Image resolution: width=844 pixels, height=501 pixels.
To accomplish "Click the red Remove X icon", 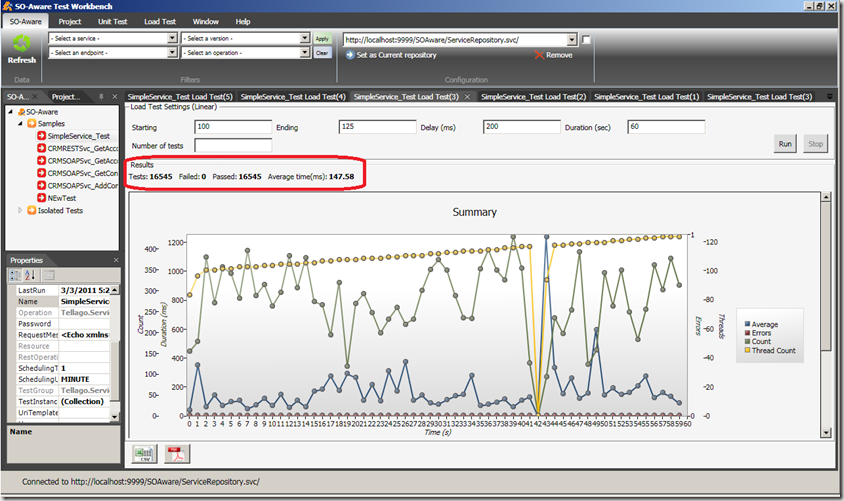I will 539,55.
